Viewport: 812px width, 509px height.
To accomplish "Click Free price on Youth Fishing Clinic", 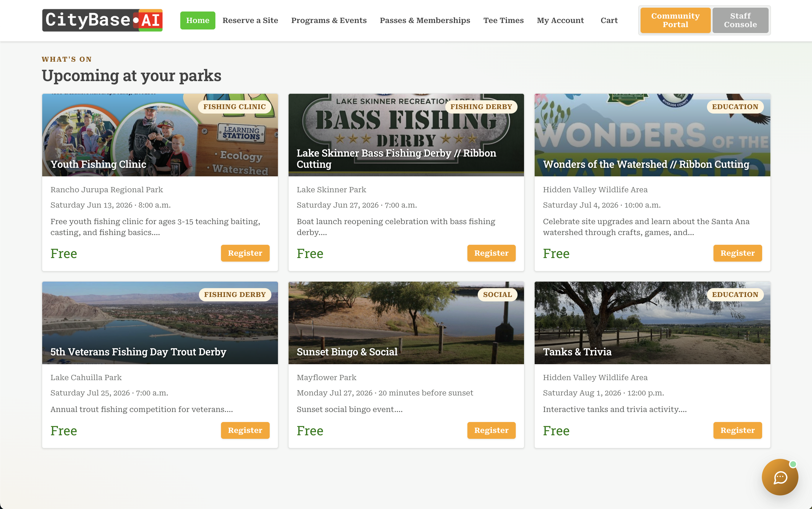I will pyautogui.click(x=64, y=254).
